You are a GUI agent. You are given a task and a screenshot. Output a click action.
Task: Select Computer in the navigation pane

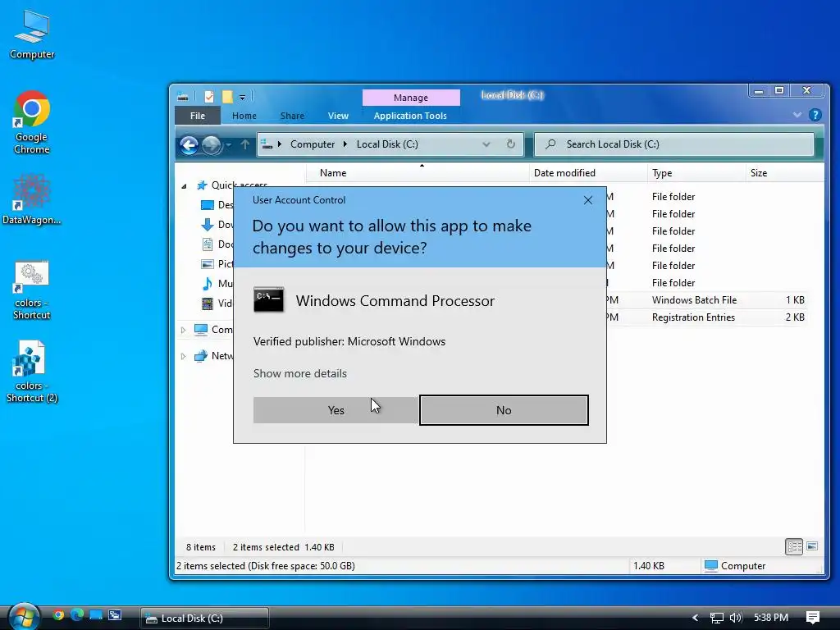(x=214, y=330)
